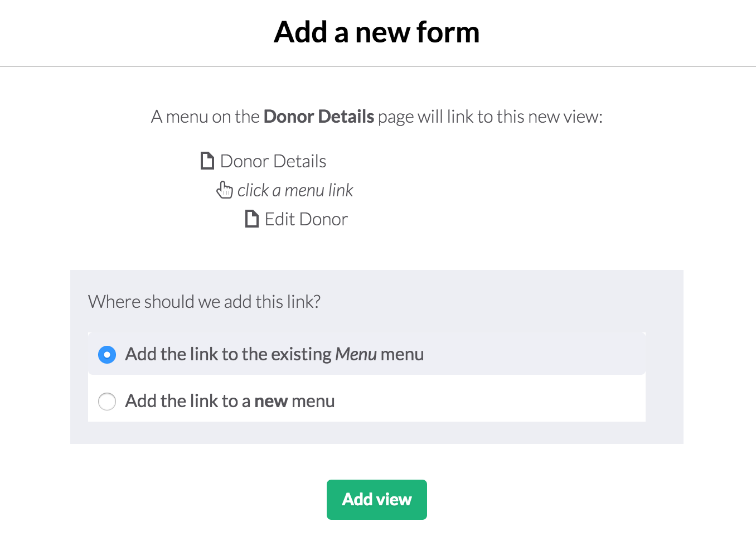Click the bold word 'new' in second option

point(271,401)
